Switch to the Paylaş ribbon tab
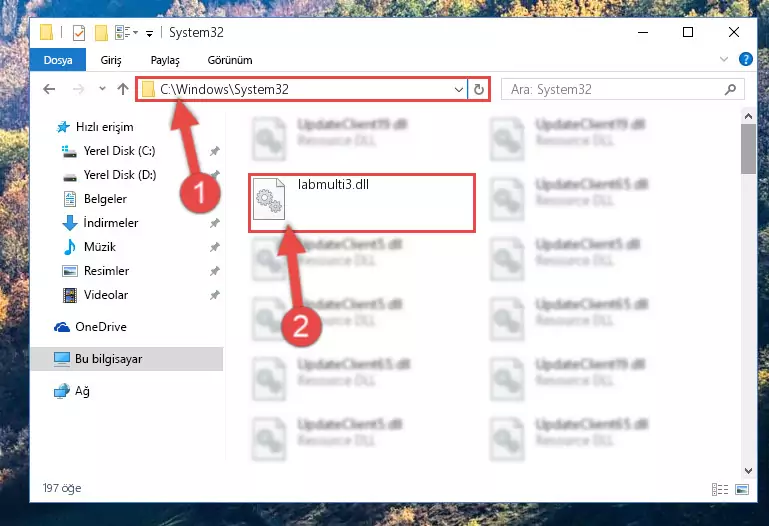This screenshot has height=526, width=769. (165, 60)
